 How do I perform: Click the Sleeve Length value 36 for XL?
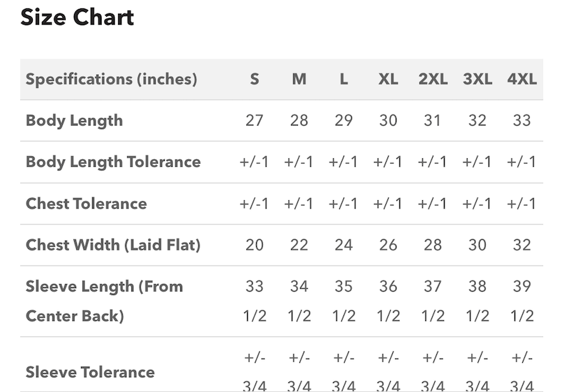[x=388, y=287]
